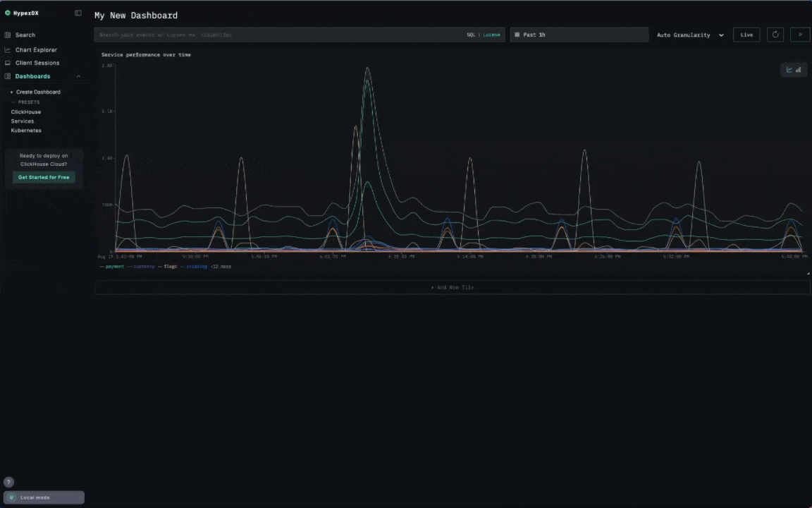The image size is (812, 508).
Task: Switch chart to bar display icon
Action: click(799, 70)
